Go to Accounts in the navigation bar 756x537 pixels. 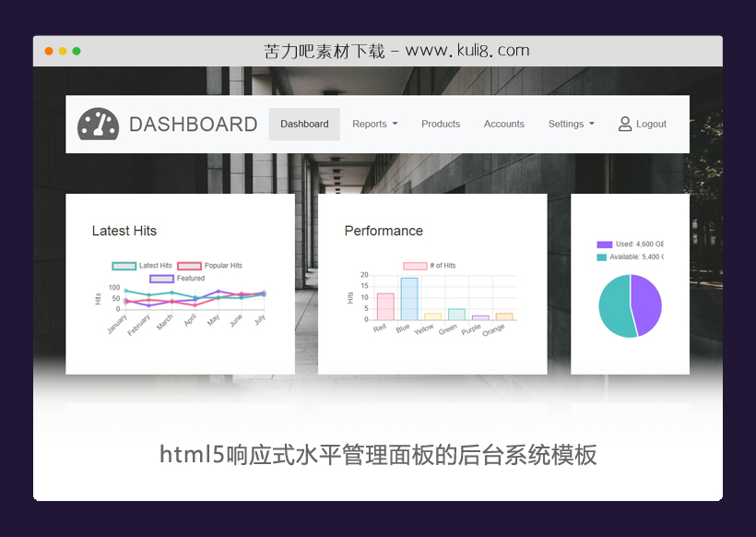pyautogui.click(x=504, y=124)
